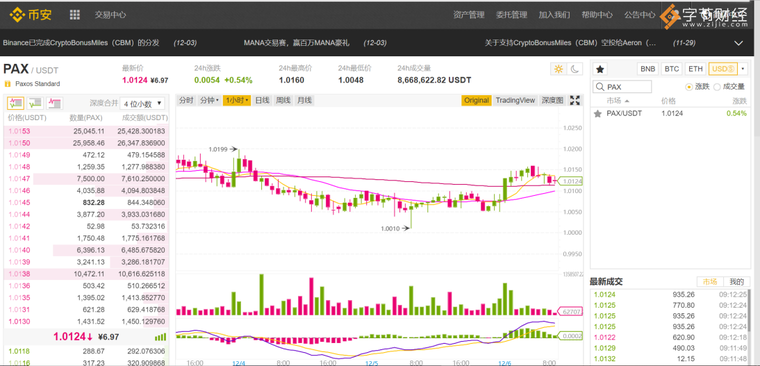The height and width of the screenshot is (366, 760).
Task: Switch to 日线 chart interval
Action: click(x=262, y=100)
